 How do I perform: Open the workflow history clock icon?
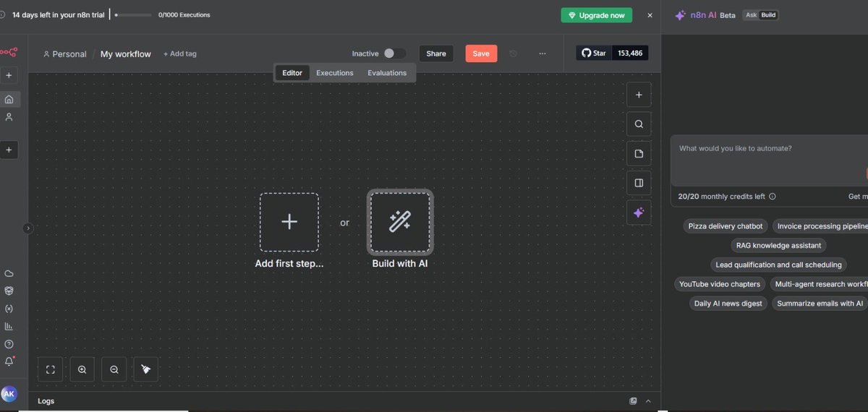pyautogui.click(x=514, y=53)
